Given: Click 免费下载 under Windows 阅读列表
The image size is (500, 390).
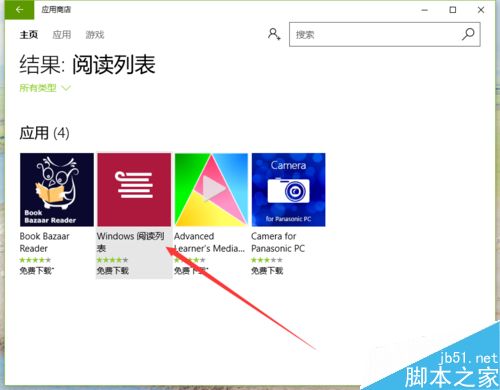Looking at the screenshot, I should coord(113,270).
